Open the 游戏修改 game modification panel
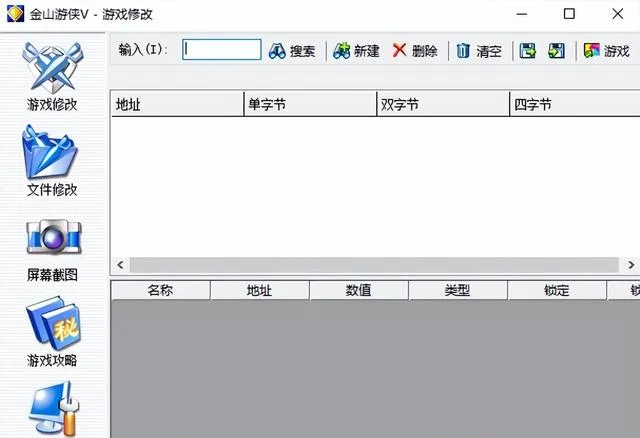Viewport: 640px width, 438px height. tap(52, 77)
